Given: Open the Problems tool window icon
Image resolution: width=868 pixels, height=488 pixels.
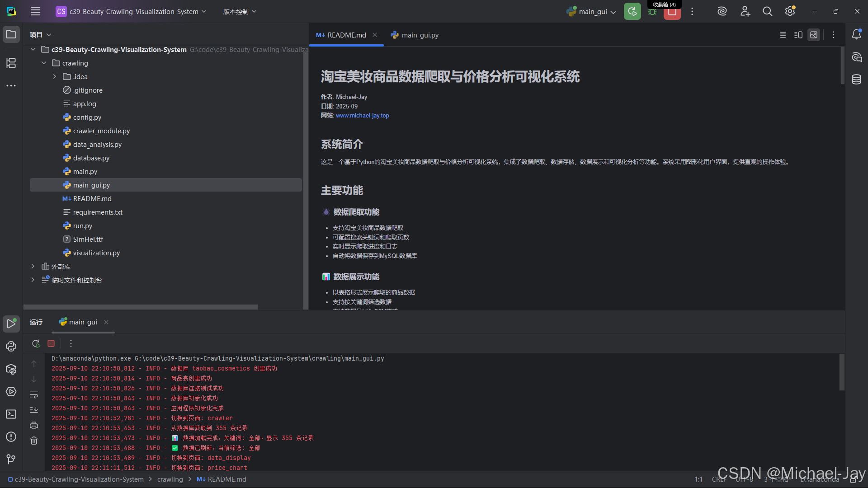Looking at the screenshot, I should (11, 436).
